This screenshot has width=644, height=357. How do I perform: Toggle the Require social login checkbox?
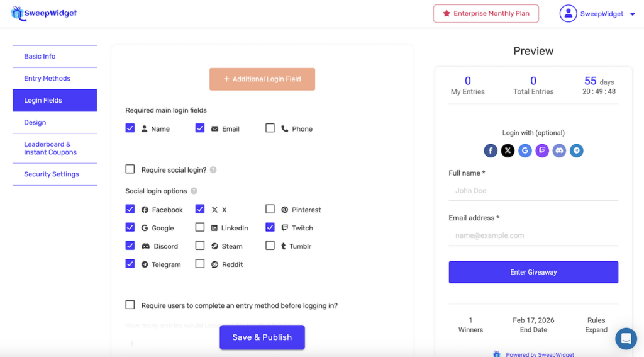coord(130,169)
